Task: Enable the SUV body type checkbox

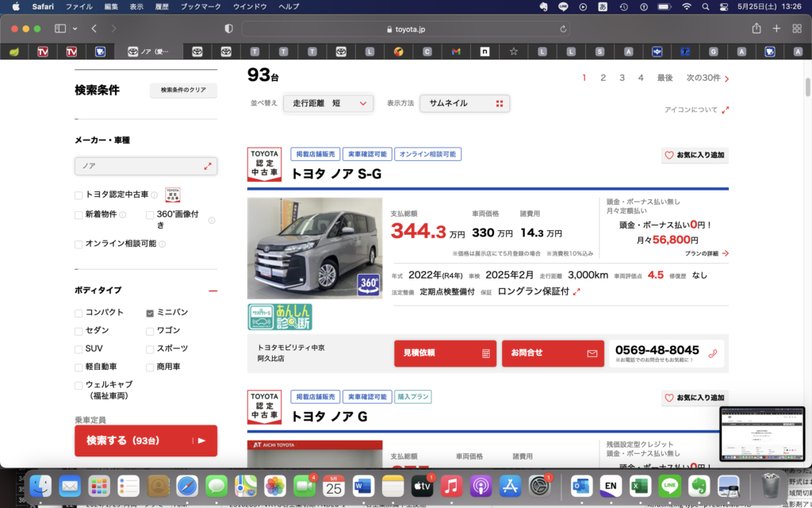Action: (78, 348)
